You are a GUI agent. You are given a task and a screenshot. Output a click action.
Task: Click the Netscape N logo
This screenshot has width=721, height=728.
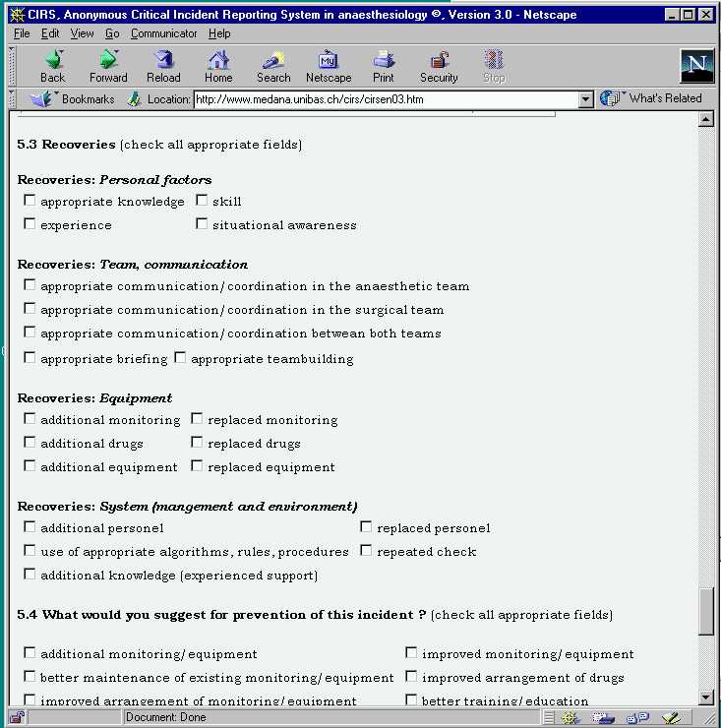click(696, 66)
